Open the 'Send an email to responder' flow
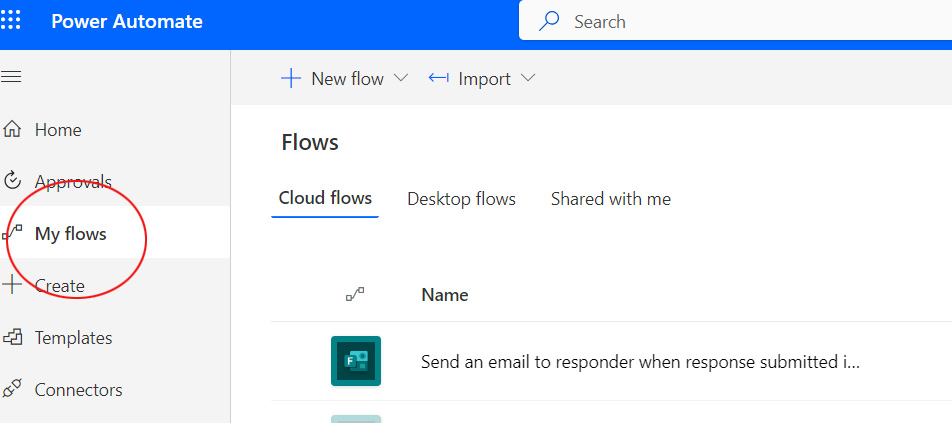This screenshot has height=423, width=952. pos(640,362)
